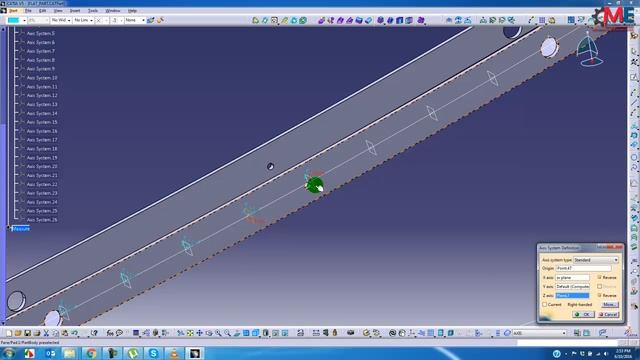Open the Axis system type dropdown

596,260
